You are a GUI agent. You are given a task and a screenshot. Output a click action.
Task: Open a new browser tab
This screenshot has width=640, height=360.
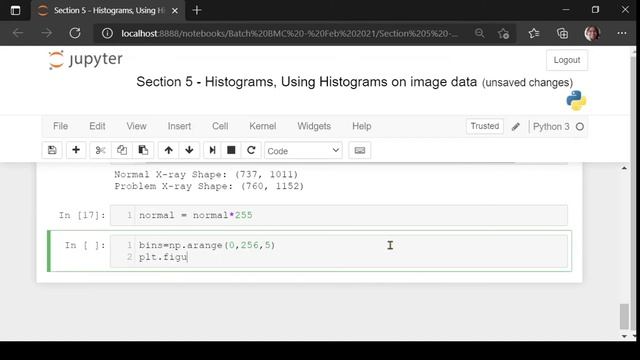coord(197,10)
